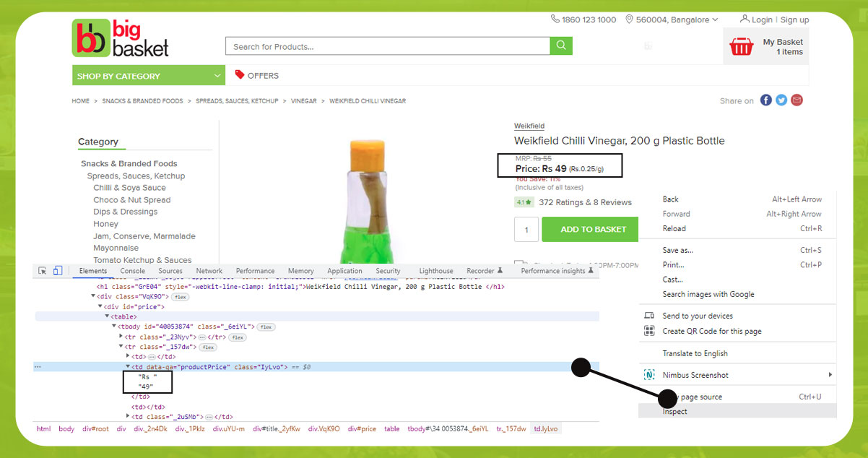Collapse the td productPrice node
The width and height of the screenshot is (868, 458).
pos(128,367)
